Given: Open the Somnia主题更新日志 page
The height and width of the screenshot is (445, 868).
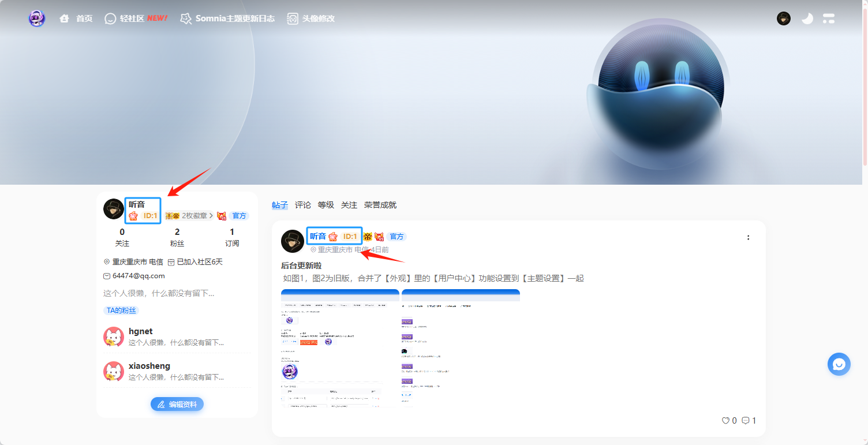Looking at the screenshot, I should click(227, 18).
